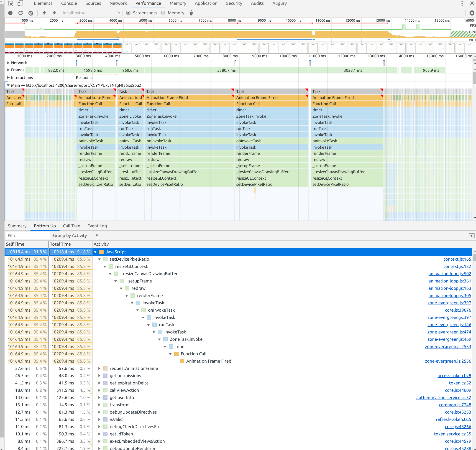This screenshot has height=450, width=476.
Task: Open capture settings gear icon
Action: [472, 13]
